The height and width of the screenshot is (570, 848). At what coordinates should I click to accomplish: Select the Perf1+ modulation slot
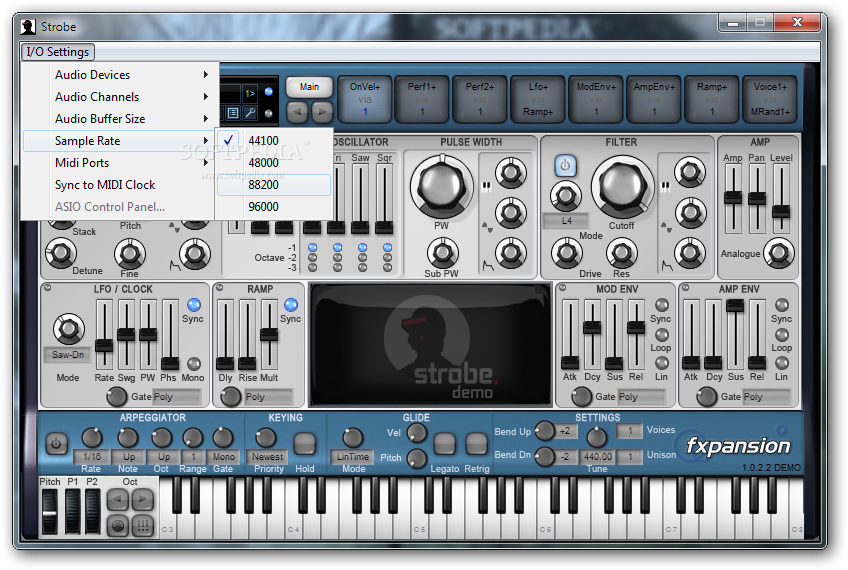(x=422, y=99)
